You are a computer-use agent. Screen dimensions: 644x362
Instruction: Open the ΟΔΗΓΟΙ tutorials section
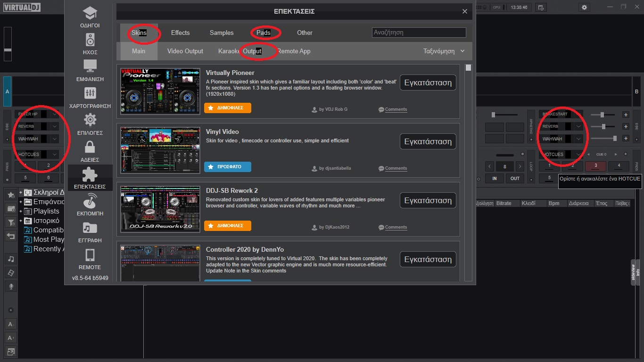(x=90, y=16)
